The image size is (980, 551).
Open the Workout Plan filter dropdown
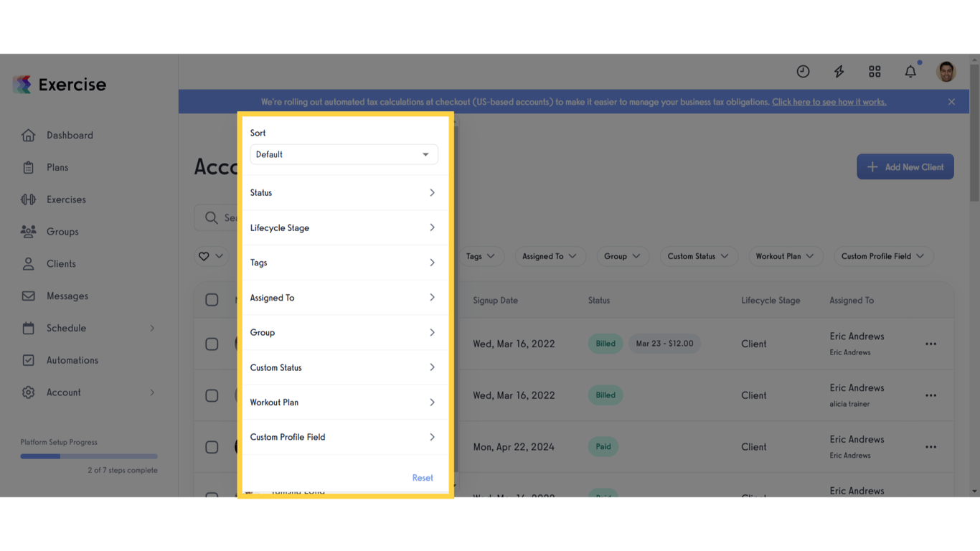786,256
